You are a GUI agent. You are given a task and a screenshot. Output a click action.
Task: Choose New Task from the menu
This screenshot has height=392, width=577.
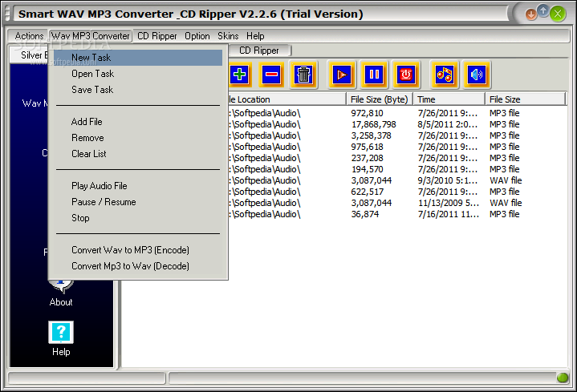[138, 58]
